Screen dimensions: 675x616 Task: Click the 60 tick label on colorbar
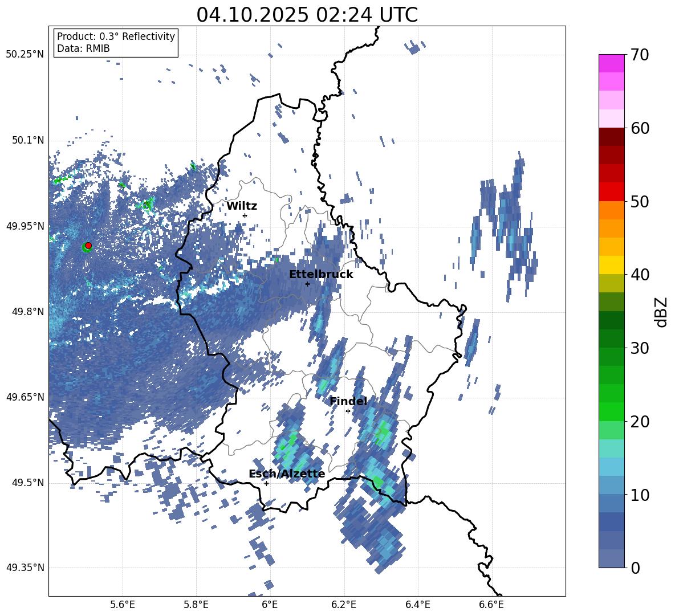coord(640,128)
